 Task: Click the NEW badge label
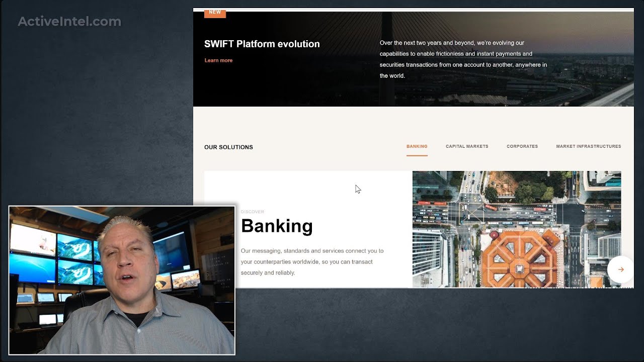coord(215,13)
